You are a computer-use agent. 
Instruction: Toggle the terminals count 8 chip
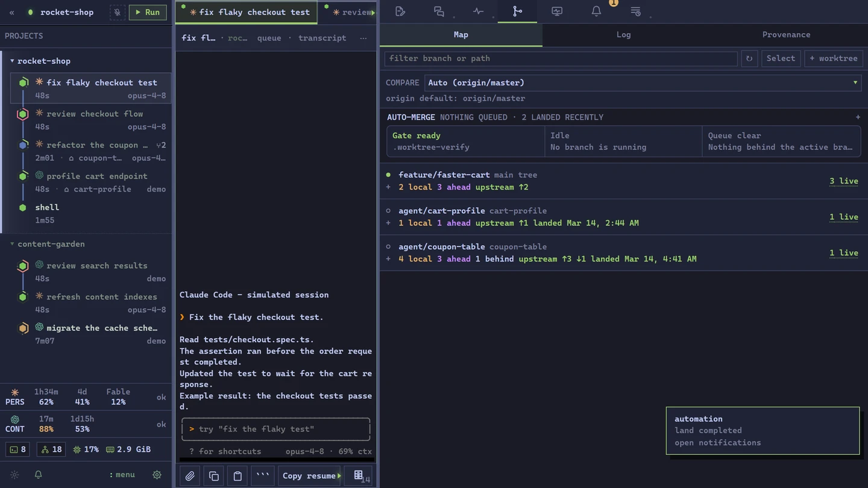pyautogui.click(x=19, y=449)
